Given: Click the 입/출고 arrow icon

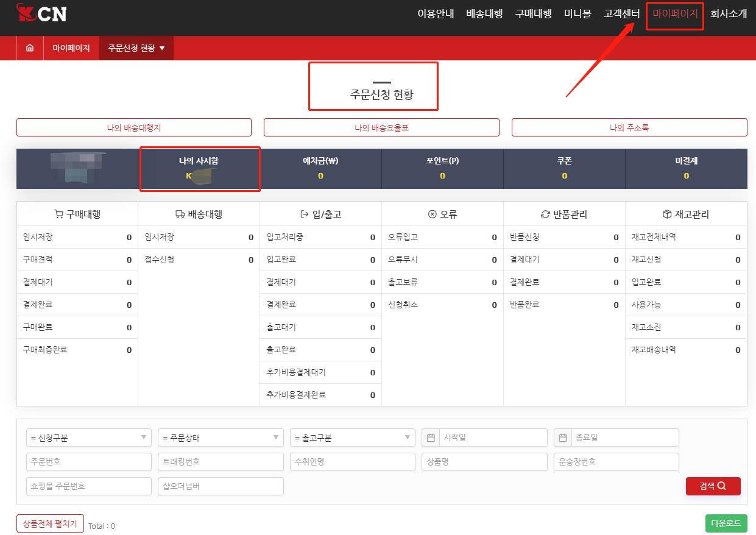Looking at the screenshot, I should 305,214.
